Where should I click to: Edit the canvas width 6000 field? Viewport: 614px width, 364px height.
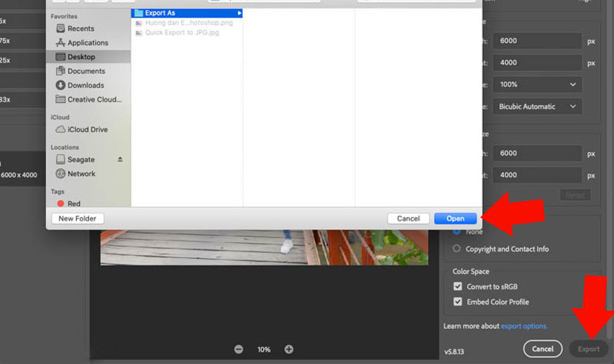pyautogui.click(x=537, y=153)
